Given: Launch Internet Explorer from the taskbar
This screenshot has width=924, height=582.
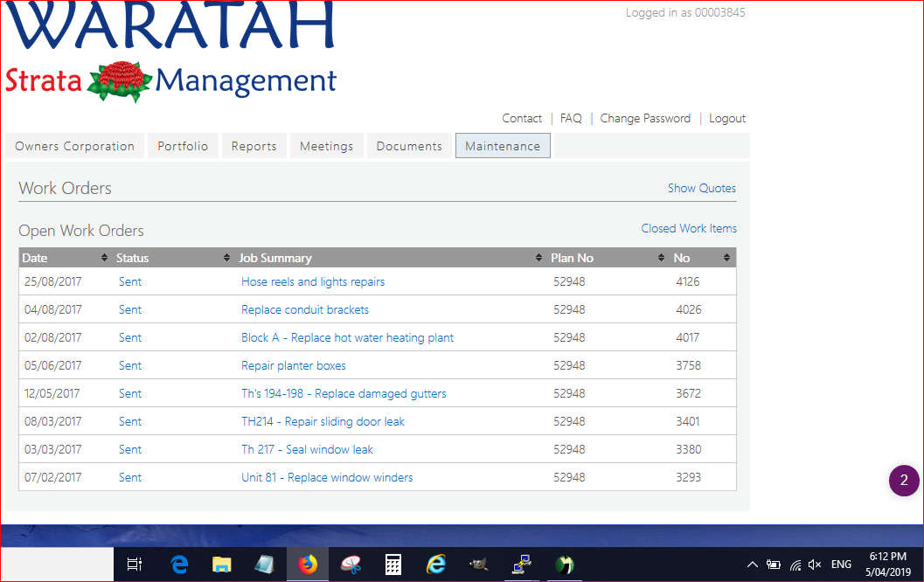Looking at the screenshot, I should pyautogui.click(x=436, y=565).
